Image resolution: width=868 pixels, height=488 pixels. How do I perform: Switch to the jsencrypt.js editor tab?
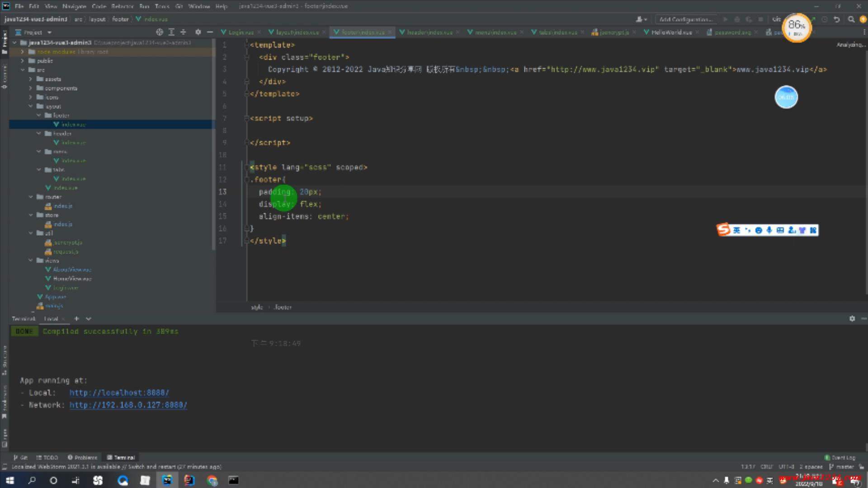(613, 32)
